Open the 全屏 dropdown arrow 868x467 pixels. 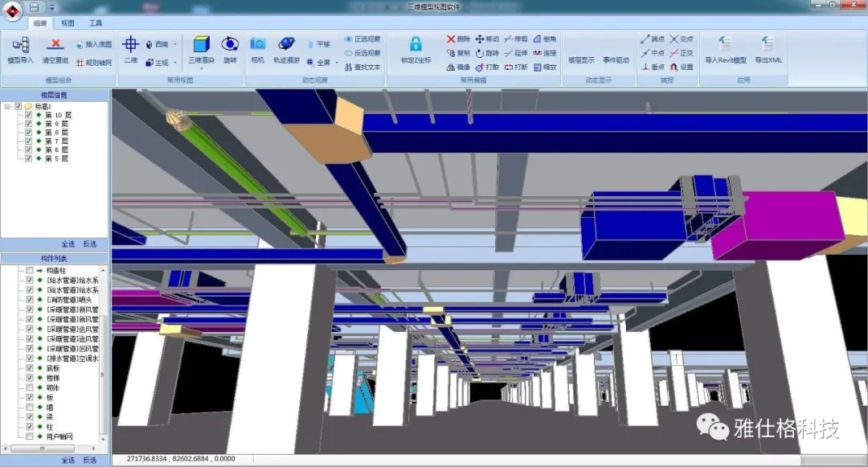click(337, 63)
